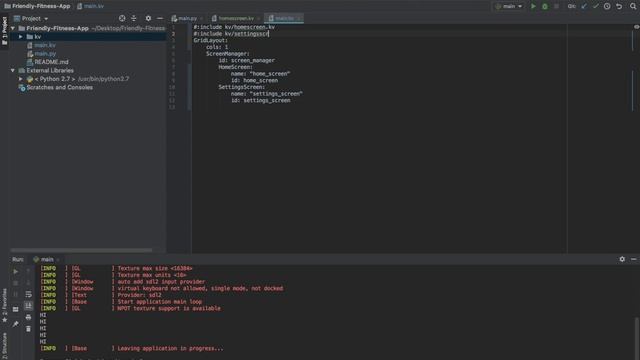Click the Project panel horizontal scrollbar
This screenshot has width=640, height=360.
point(82,250)
